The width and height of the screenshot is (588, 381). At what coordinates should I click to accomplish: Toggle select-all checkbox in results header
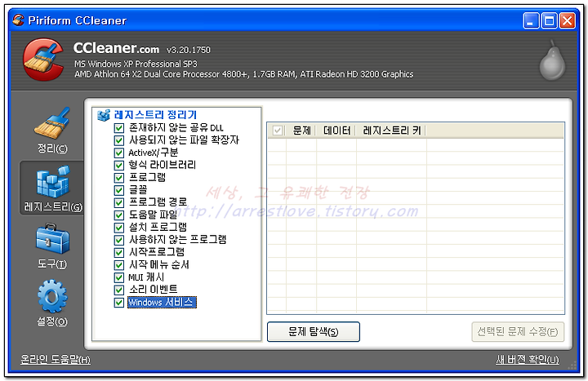click(278, 131)
